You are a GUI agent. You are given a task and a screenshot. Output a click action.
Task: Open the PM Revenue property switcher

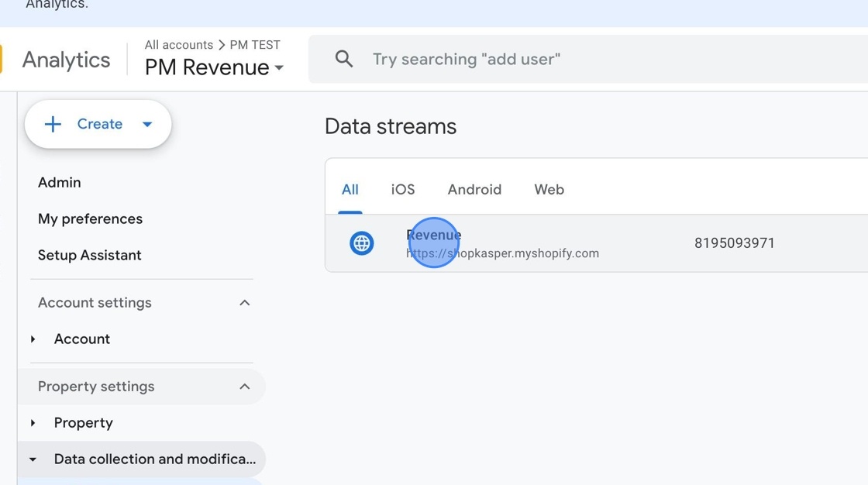214,67
